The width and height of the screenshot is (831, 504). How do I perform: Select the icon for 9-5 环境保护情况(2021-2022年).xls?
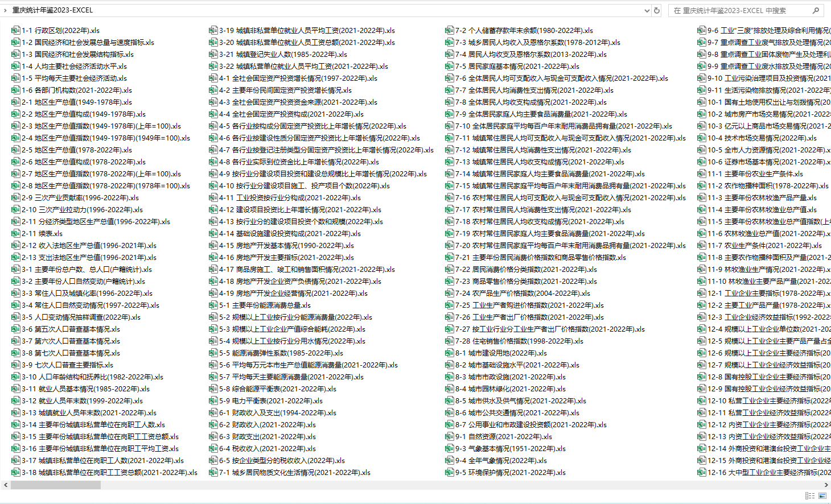coord(450,472)
